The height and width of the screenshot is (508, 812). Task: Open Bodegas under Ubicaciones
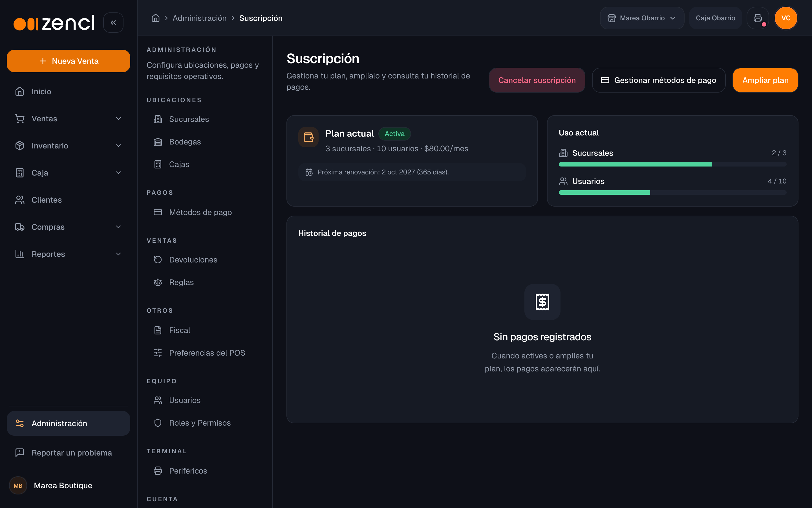205,142
